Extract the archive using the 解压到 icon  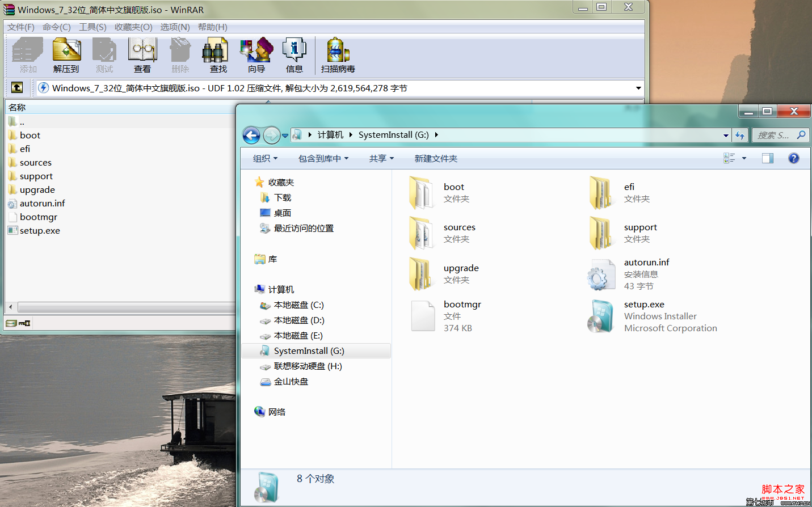[66, 54]
